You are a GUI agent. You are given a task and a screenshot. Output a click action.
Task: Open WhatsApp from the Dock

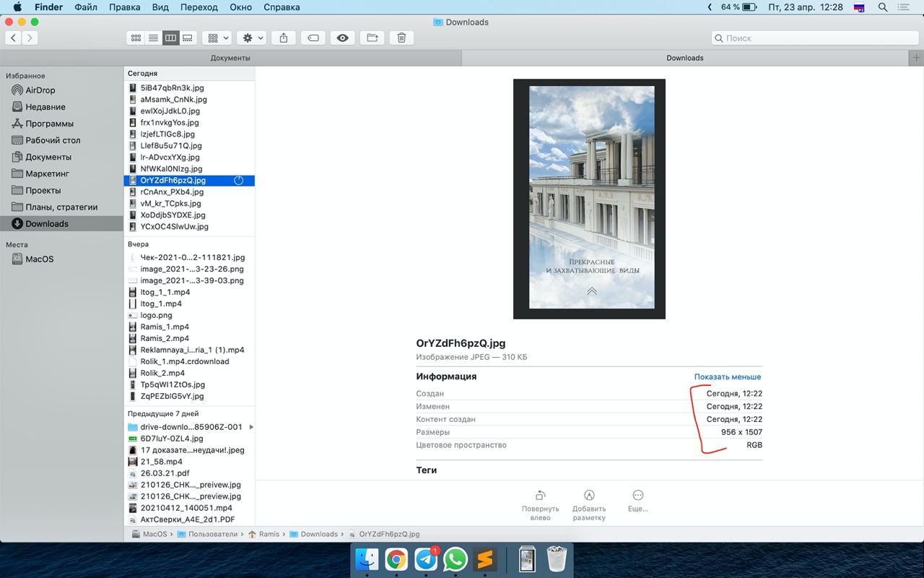pos(455,559)
